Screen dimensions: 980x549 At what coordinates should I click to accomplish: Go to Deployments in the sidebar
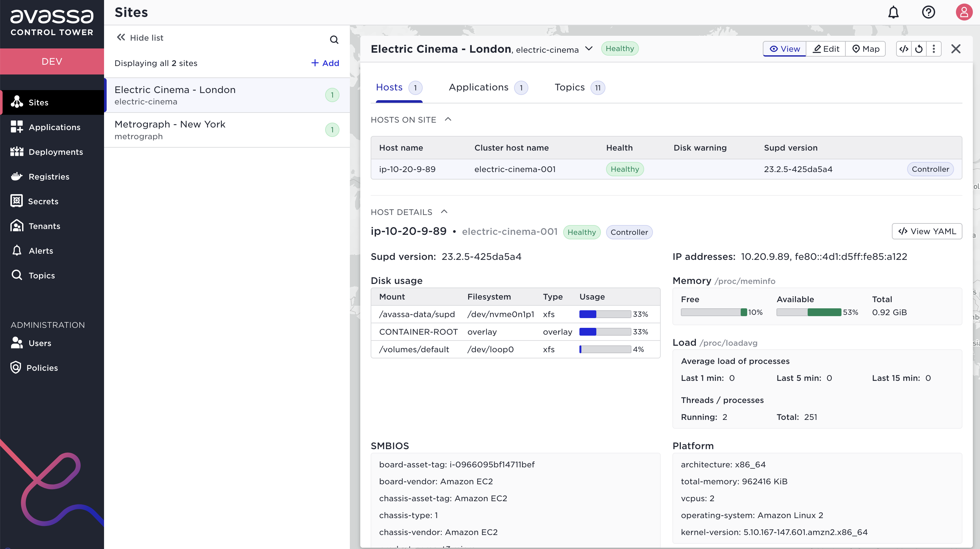(52, 152)
